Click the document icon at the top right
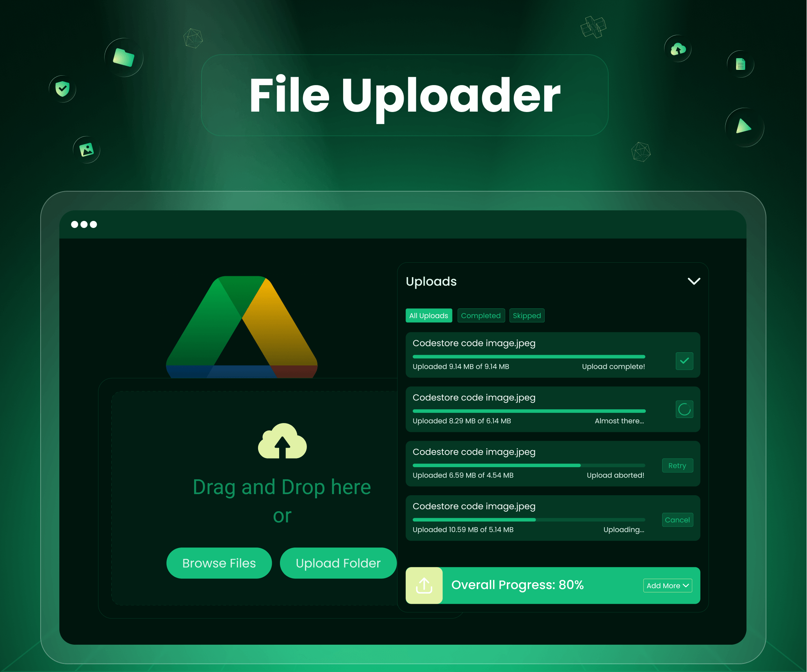 point(740,64)
